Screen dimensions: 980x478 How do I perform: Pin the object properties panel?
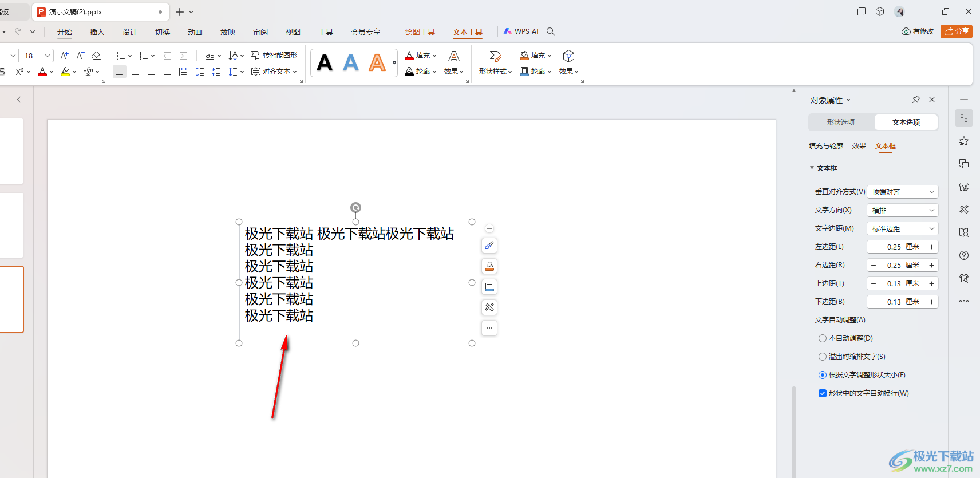916,100
